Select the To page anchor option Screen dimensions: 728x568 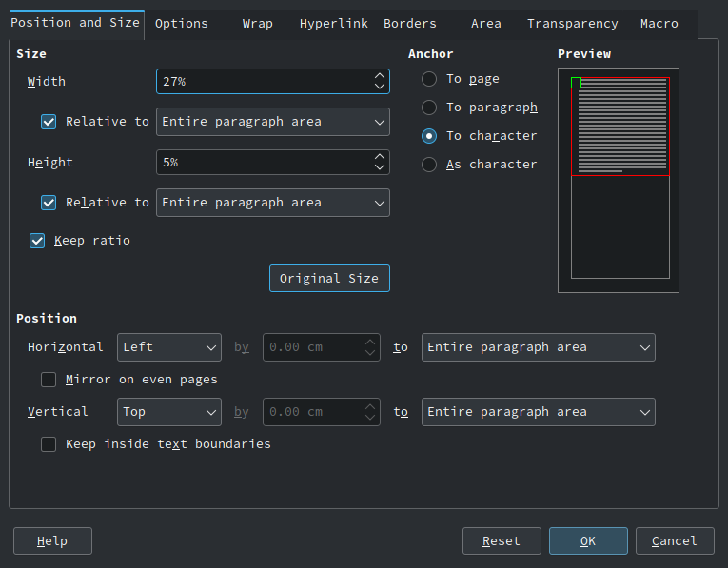coord(429,79)
